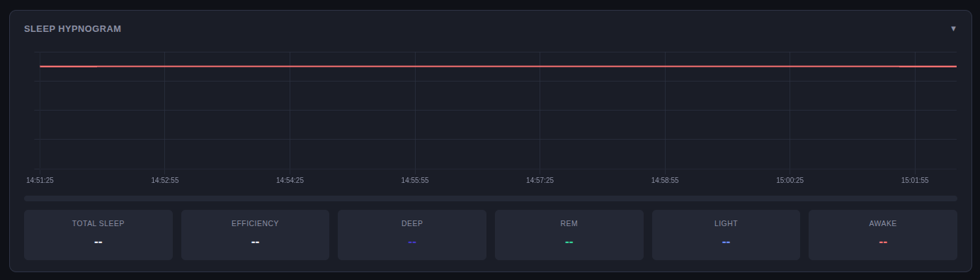Screen dimensions: 980x280
Task: Collapse the Sleep Hypnogram panel arrow
Action: (x=953, y=28)
